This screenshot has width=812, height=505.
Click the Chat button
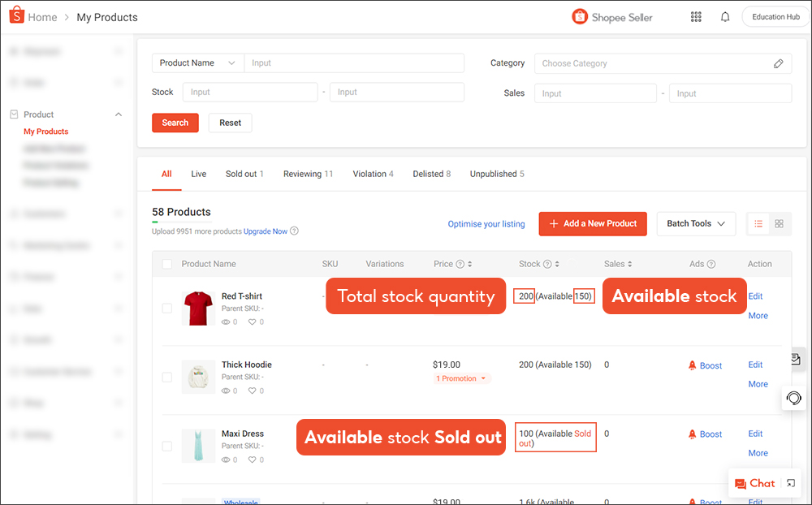pyautogui.click(x=754, y=484)
